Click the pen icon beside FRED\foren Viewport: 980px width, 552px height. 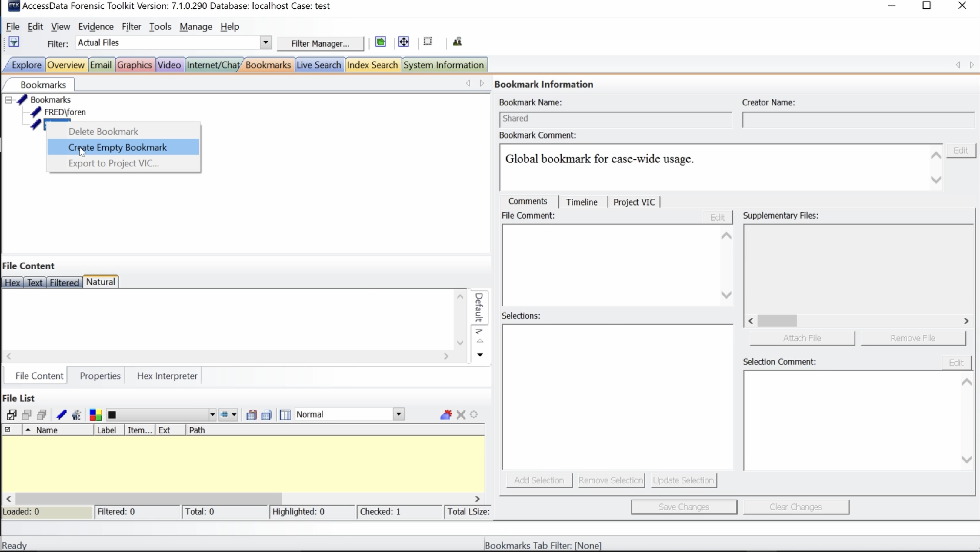click(36, 112)
